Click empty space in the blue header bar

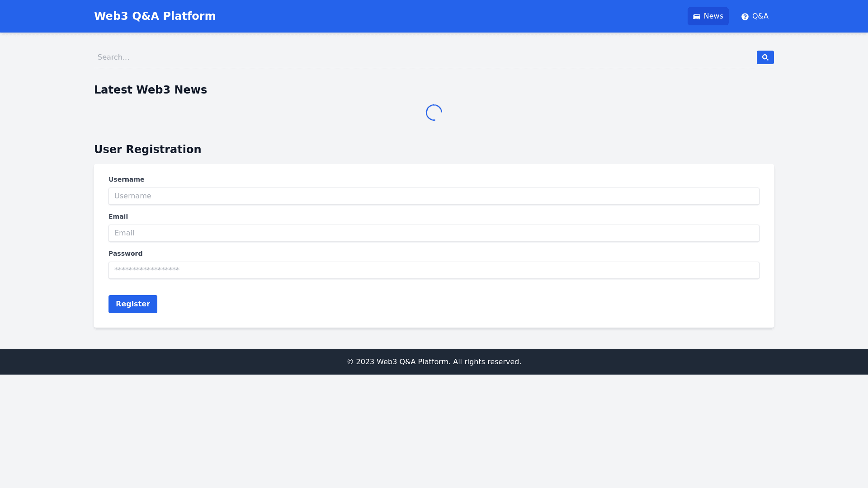452,16
